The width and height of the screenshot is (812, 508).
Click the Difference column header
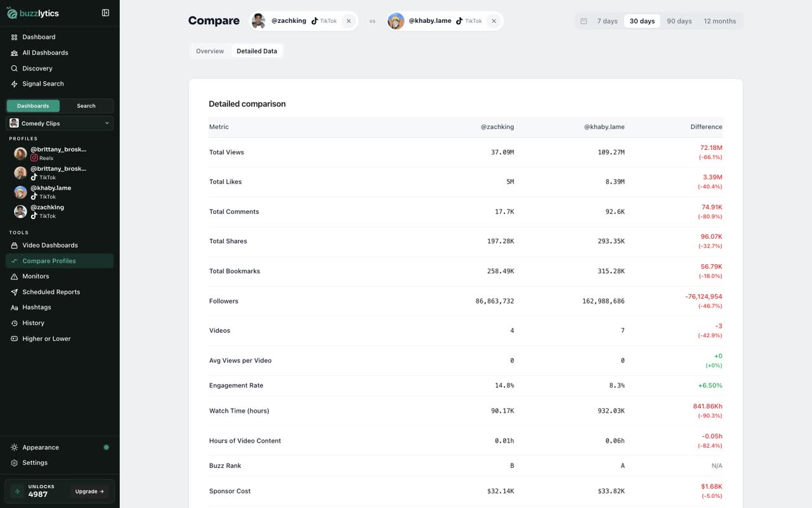[x=706, y=127]
